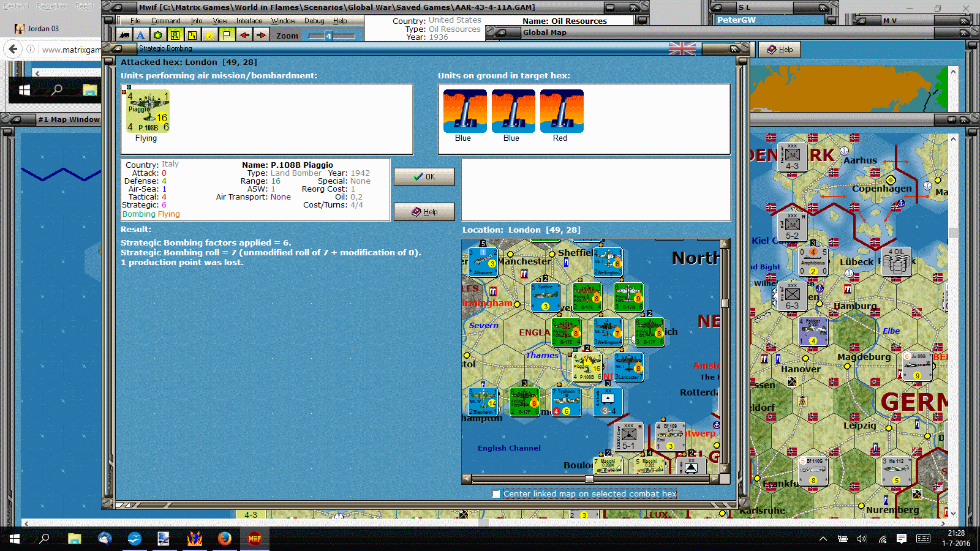
Task: Click the browser address bar showing www.matrixgam
Action: (71, 50)
